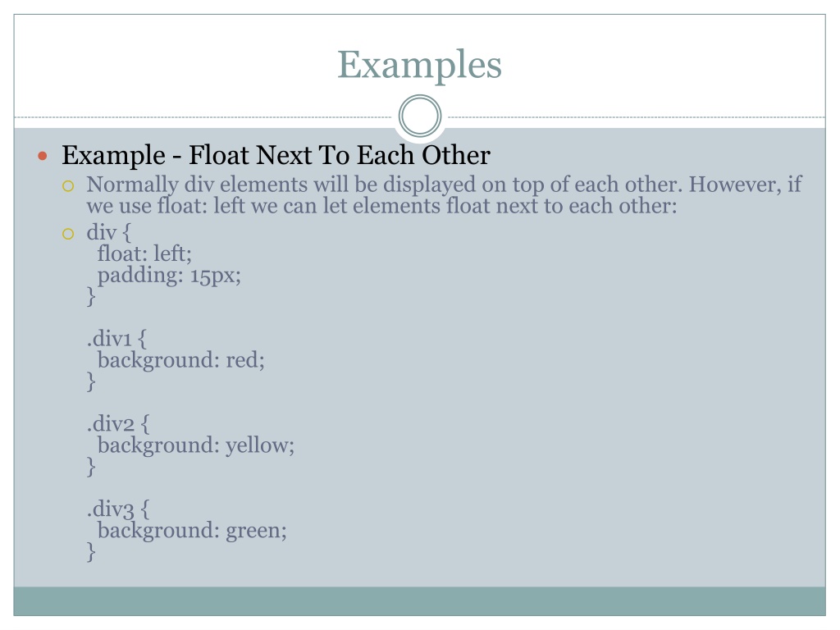Click the circle ornament under the title
The width and height of the screenshot is (840, 630).
[x=420, y=116]
